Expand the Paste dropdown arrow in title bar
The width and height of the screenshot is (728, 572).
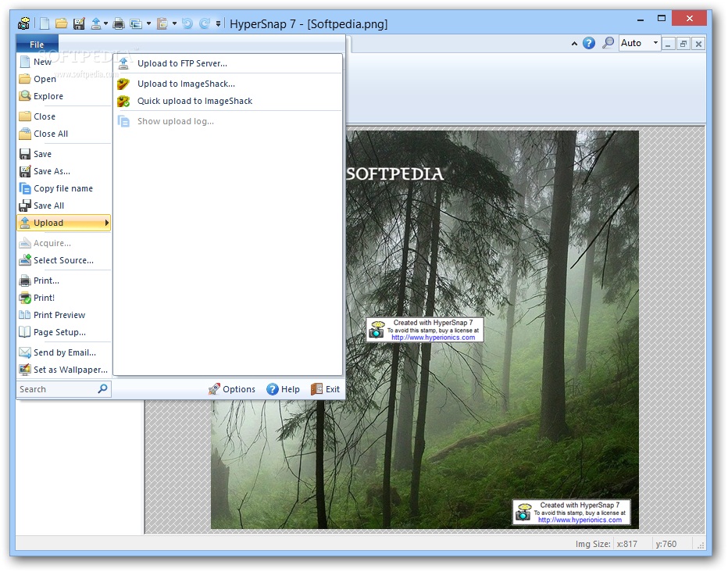coord(174,23)
